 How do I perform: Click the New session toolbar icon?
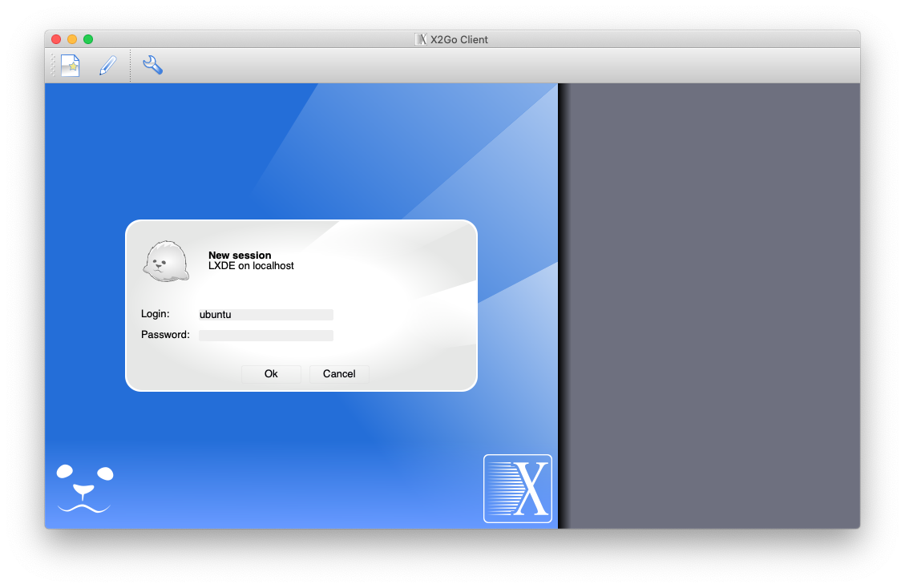(x=70, y=65)
